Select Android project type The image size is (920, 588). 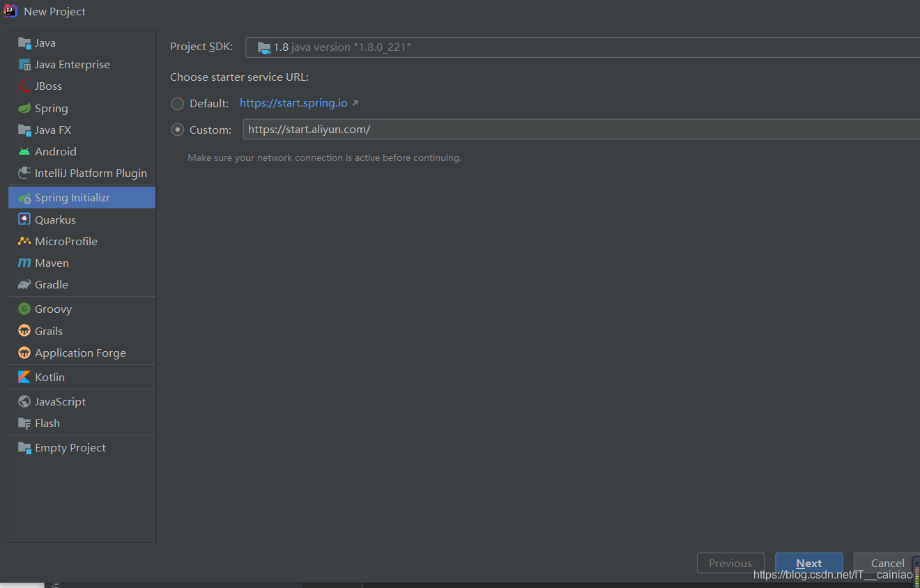click(82, 152)
